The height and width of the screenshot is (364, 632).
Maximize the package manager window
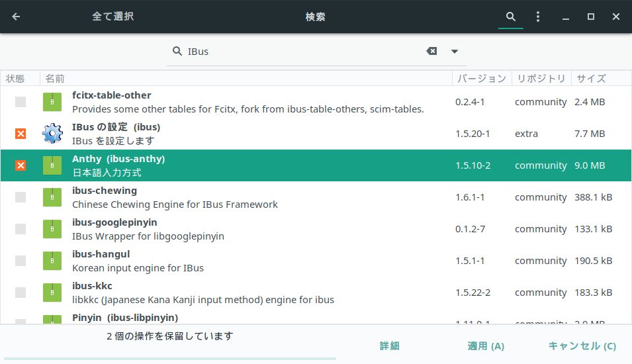coord(591,17)
